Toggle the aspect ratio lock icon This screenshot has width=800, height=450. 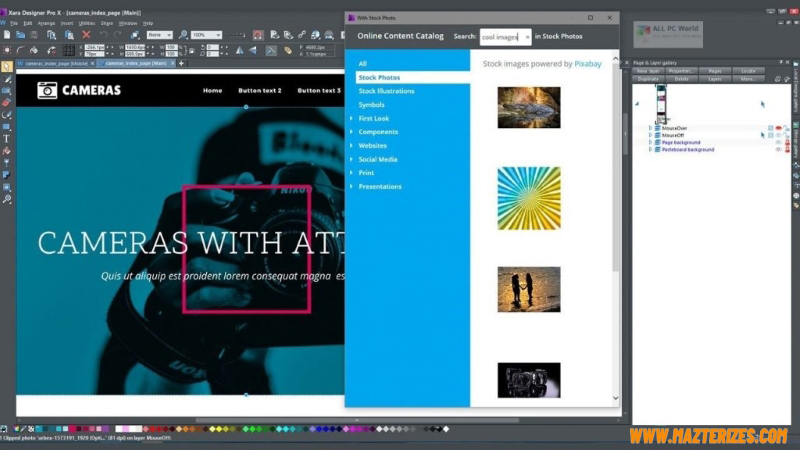coord(191,51)
